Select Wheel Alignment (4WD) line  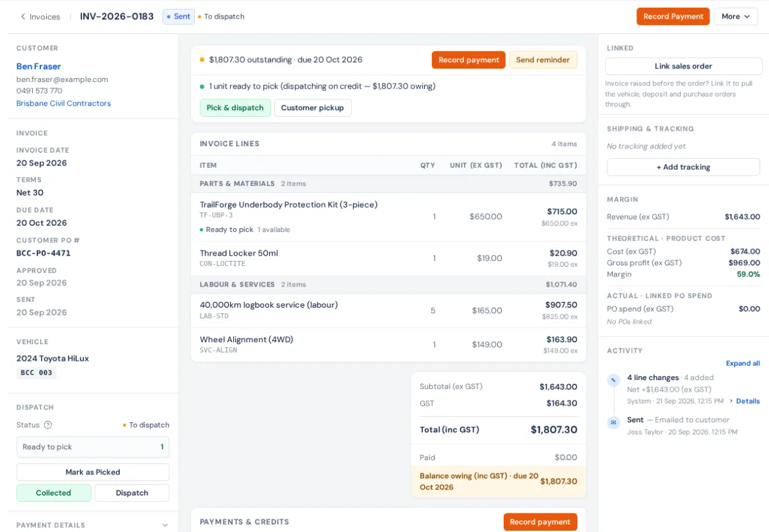tap(388, 345)
